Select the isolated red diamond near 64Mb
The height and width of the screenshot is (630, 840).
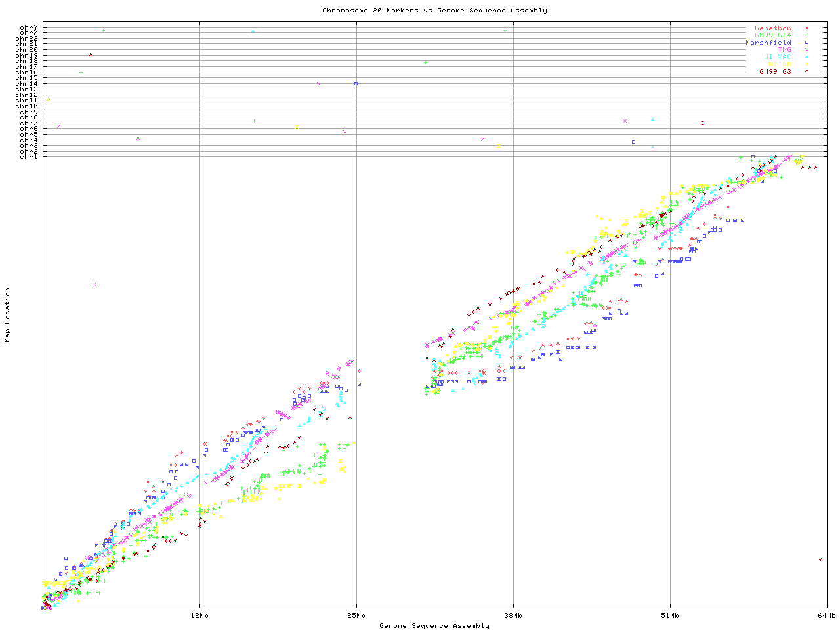[x=820, y=560]
